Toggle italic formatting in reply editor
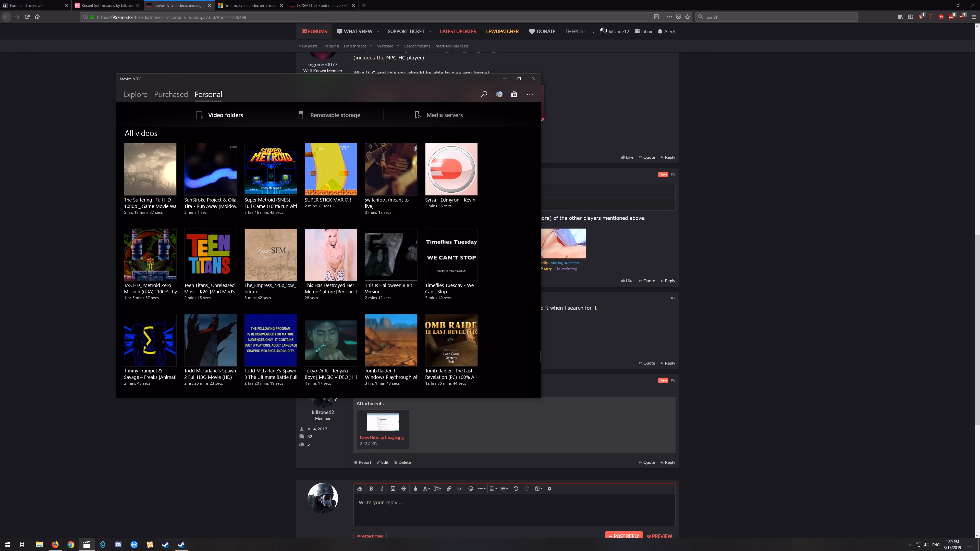This screenshot has width=980, height=551. tap(382, 489)
